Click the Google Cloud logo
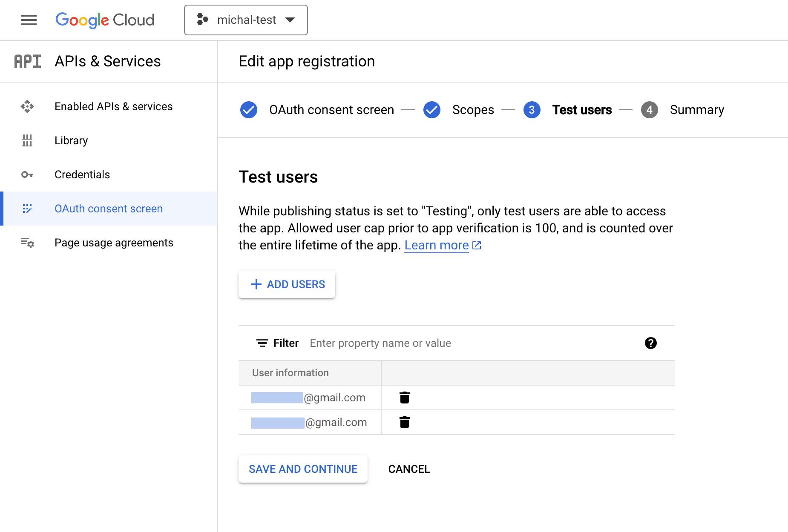The width and height of the screenshot is (788, 532). click(105, 20)
